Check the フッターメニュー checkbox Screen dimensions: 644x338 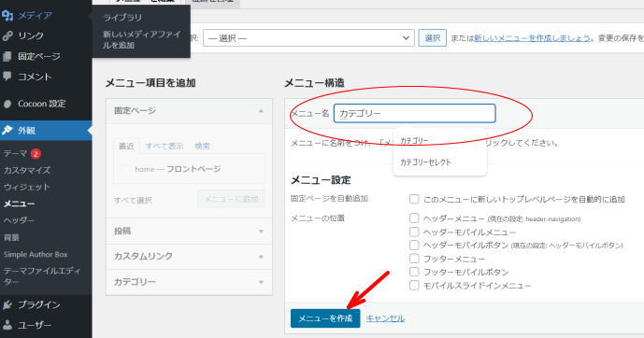[x=414, y=259]
